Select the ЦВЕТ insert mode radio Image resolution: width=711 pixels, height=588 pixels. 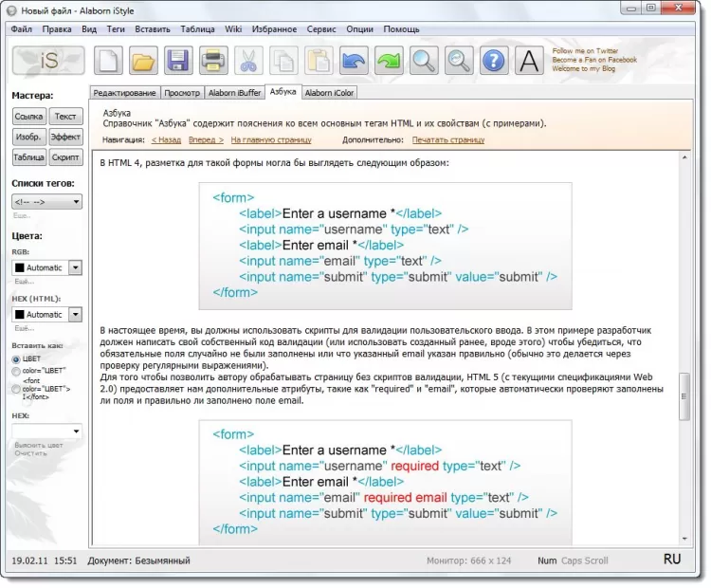[16, 359]
